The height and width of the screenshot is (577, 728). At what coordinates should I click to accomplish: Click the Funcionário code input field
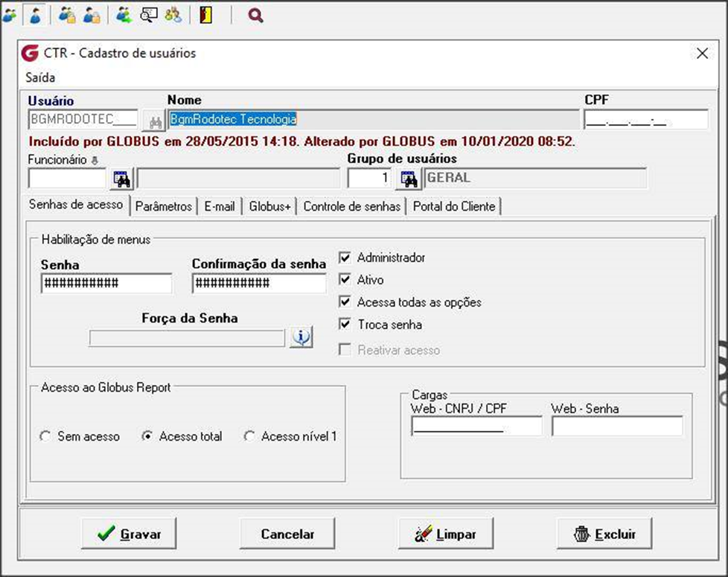(x=67, y=178)
